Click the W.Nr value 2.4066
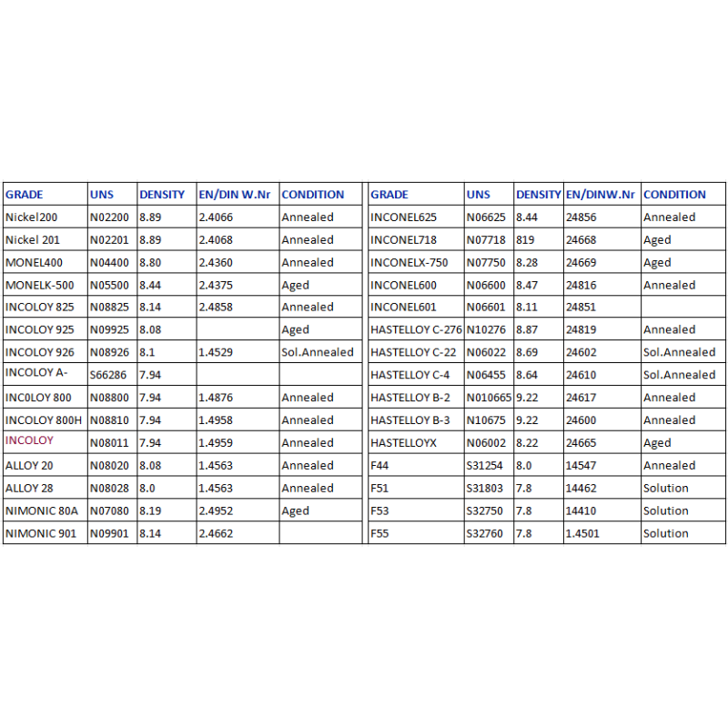This screenshot has width=728, height=728. (238, 217)
